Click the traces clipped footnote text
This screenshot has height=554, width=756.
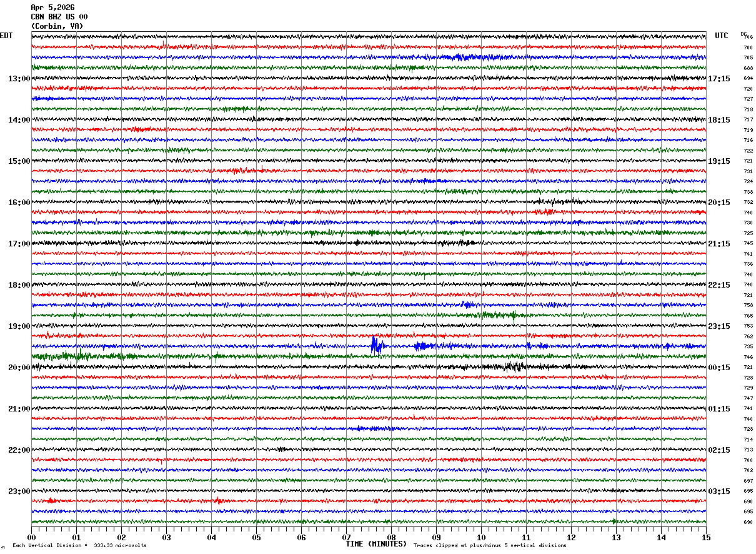pos(490,546)
